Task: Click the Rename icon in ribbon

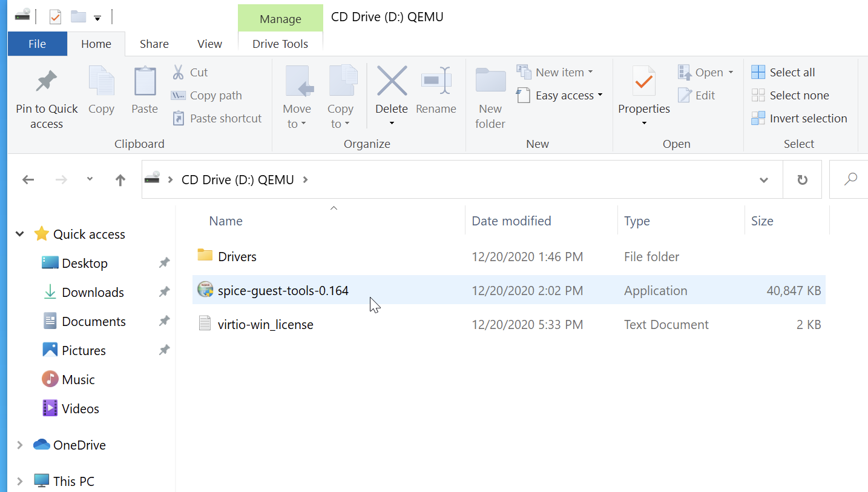Action: tap(436, 82)
